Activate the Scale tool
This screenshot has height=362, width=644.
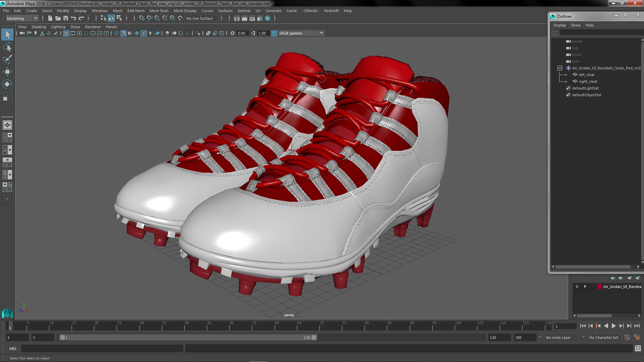click(x=7, y=97)
